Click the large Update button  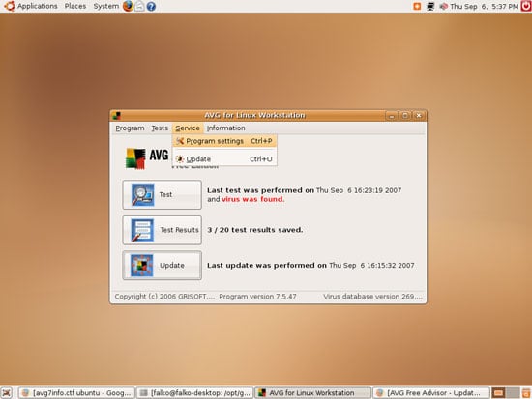(162, 265)
